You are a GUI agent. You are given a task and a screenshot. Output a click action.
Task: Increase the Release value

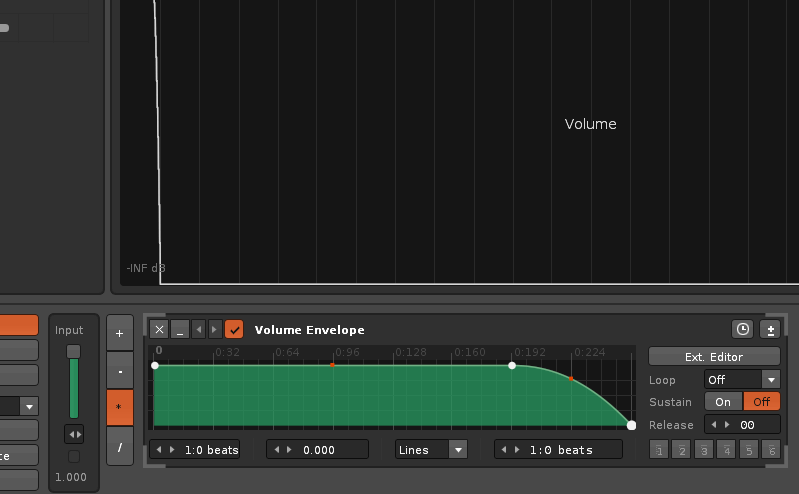pos(727,425)
